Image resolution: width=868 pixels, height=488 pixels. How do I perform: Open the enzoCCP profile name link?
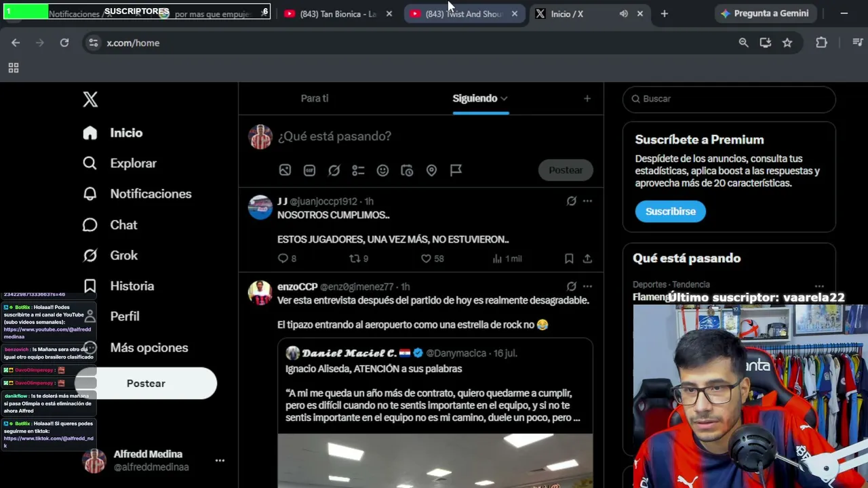click(297, 287)
